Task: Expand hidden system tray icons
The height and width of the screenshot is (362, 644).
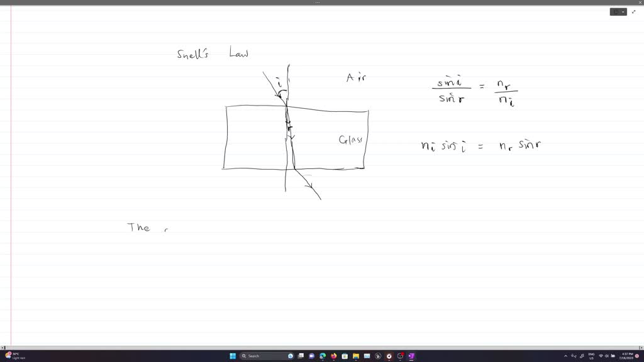Action: coord(565,356)
